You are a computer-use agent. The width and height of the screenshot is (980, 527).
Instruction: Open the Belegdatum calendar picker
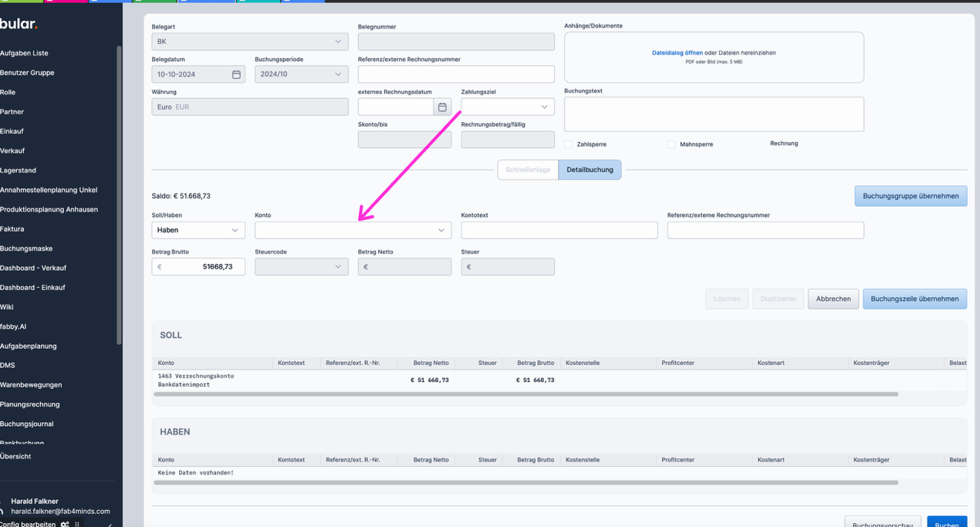point(236,74)
